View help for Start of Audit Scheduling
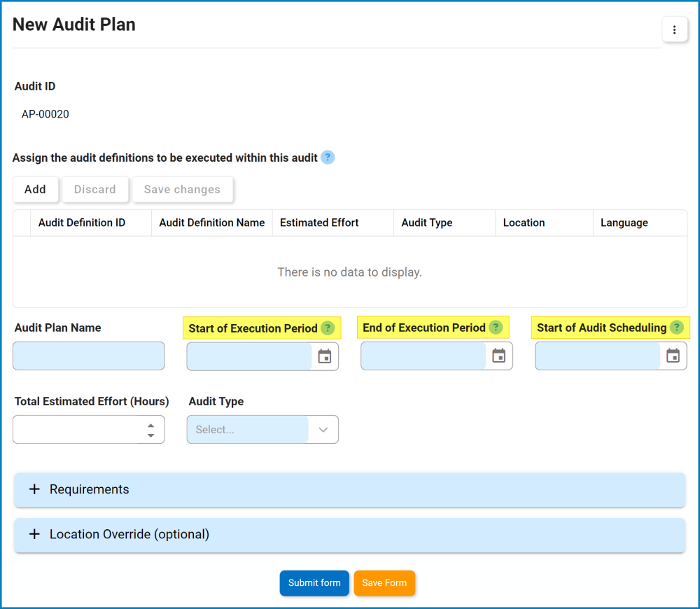 coord(676,327)
